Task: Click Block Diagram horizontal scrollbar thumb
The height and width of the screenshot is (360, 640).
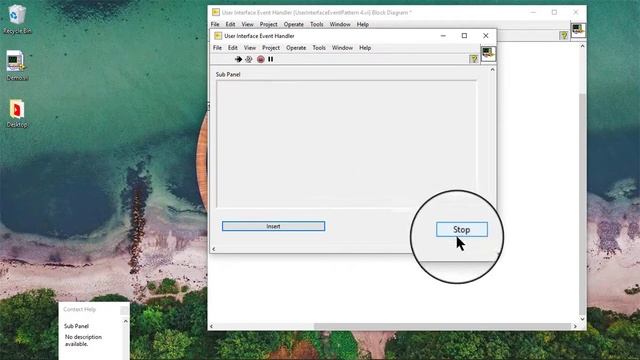Action: pyautogui.click(x=442, y=326)
